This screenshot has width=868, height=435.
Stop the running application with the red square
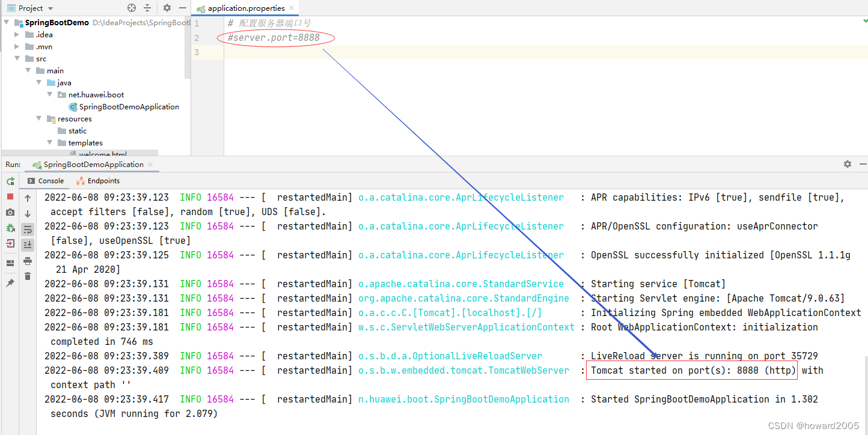pos(10,196)
